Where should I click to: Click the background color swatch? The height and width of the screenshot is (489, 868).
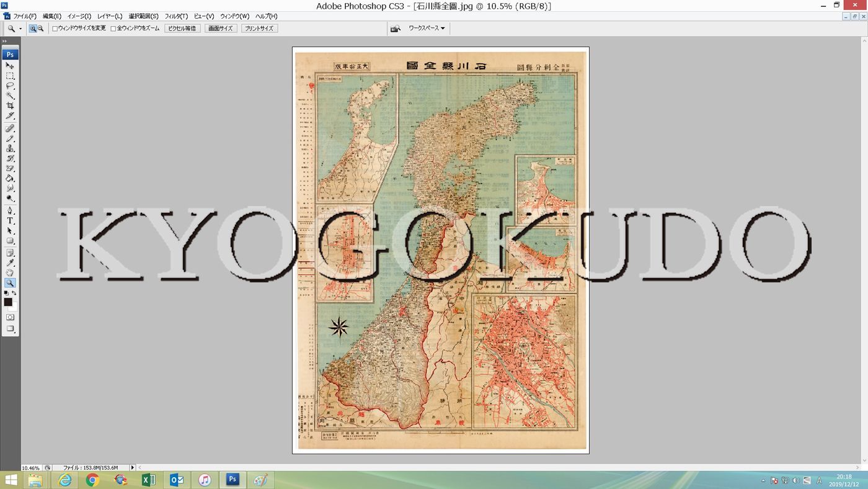[x=14, y=307]
